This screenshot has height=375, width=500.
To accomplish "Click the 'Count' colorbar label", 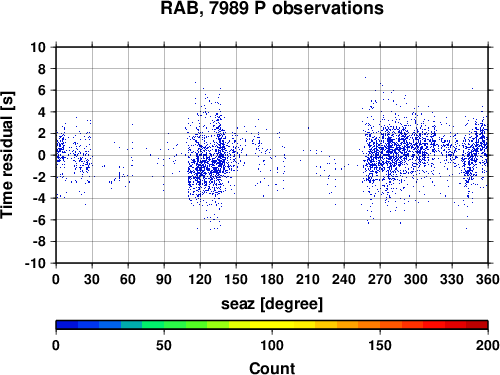I will click(x=272, y=368).
